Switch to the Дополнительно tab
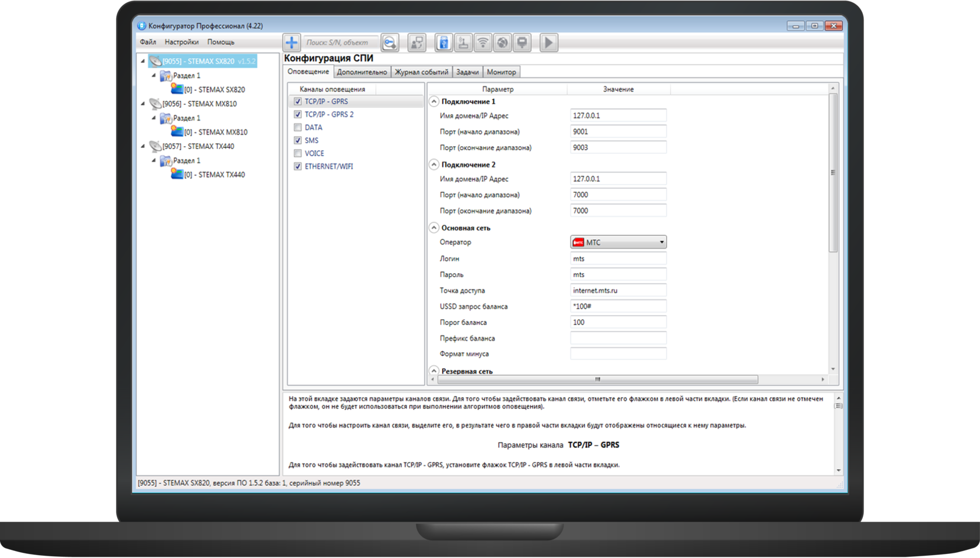The height and width of the screenshot is (558, 980). pyautogui.click(x=362, y=72)
